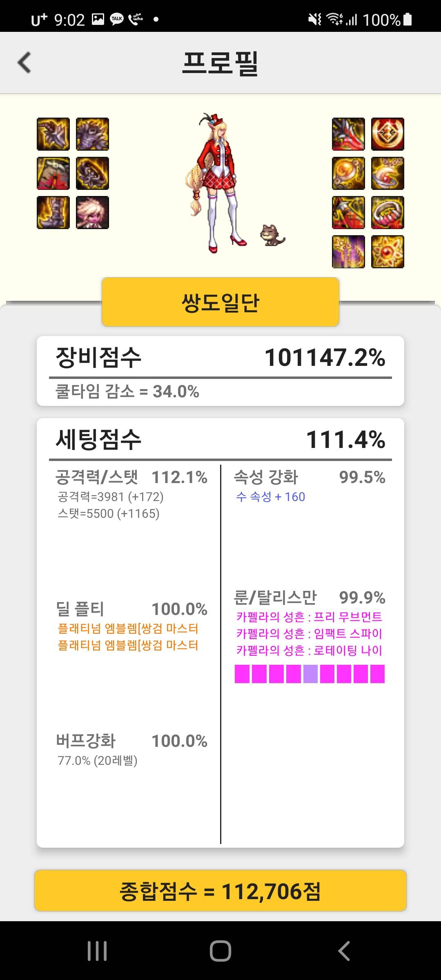441x980 pixels.
Task: Open the 장비점수 101147.2% card
Action: click(x=220, y=371)
